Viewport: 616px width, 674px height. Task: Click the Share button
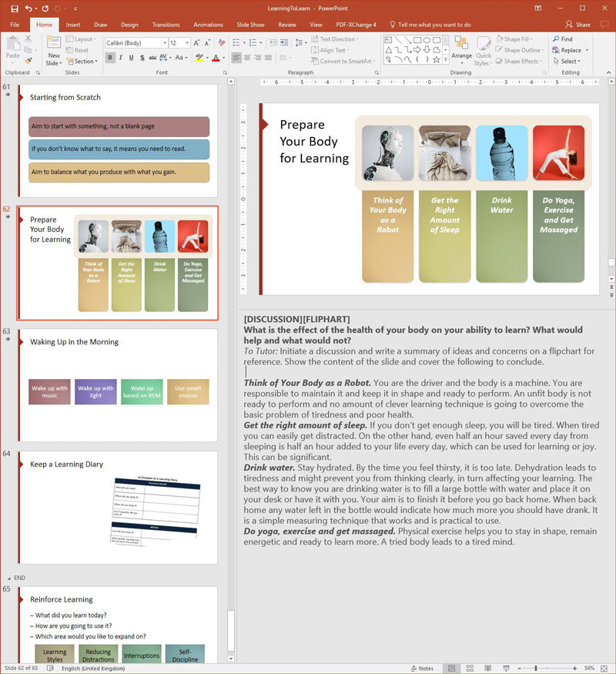tap(577, 25)
